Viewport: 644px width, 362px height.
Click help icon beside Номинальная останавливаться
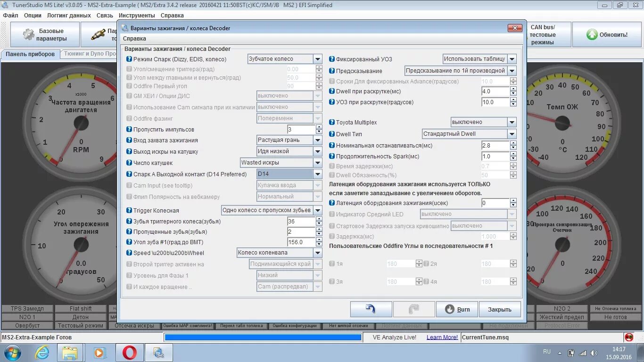[332, 146]
